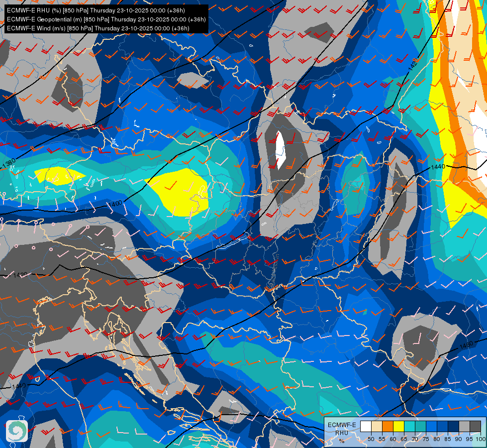Click the legend tick value 90
The width and height of the screenshot is (487, 448).
click(459, 439)
